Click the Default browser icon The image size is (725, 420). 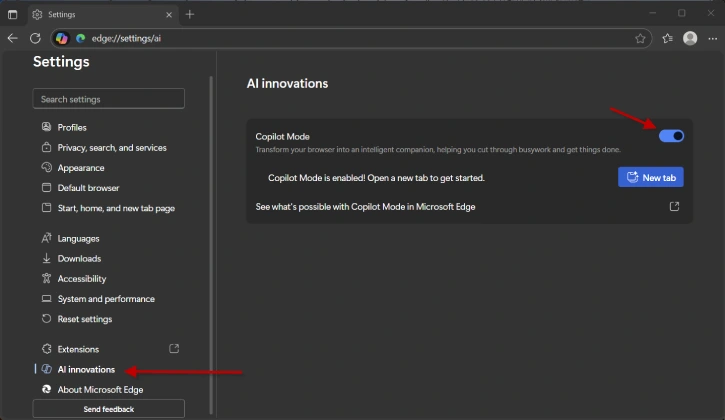pyautogui.click(x=46, y=187)
